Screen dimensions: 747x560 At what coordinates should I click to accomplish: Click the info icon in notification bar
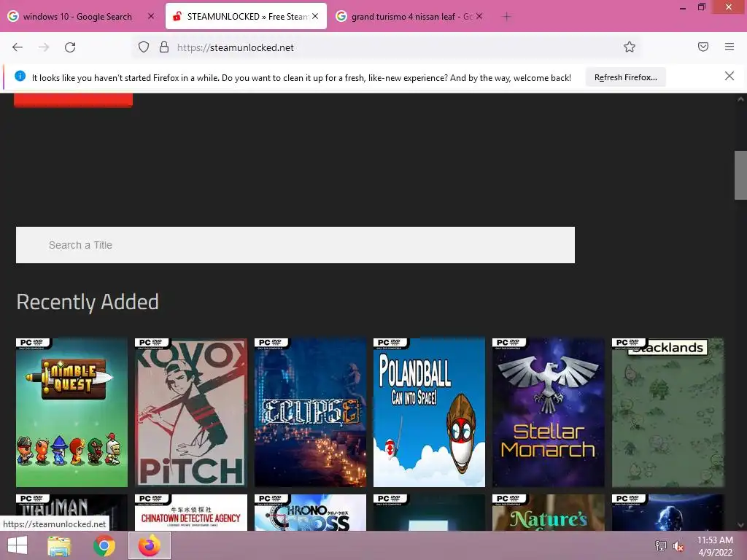coord(20,76)
